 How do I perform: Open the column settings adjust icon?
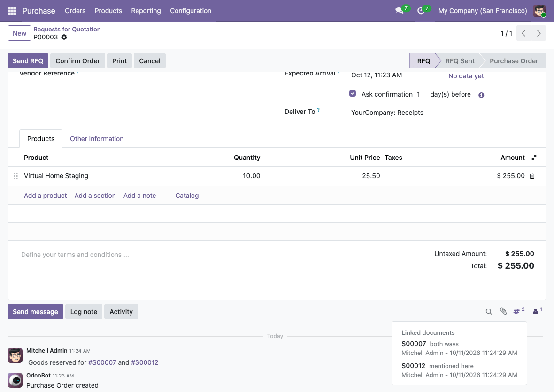(534, 158)
